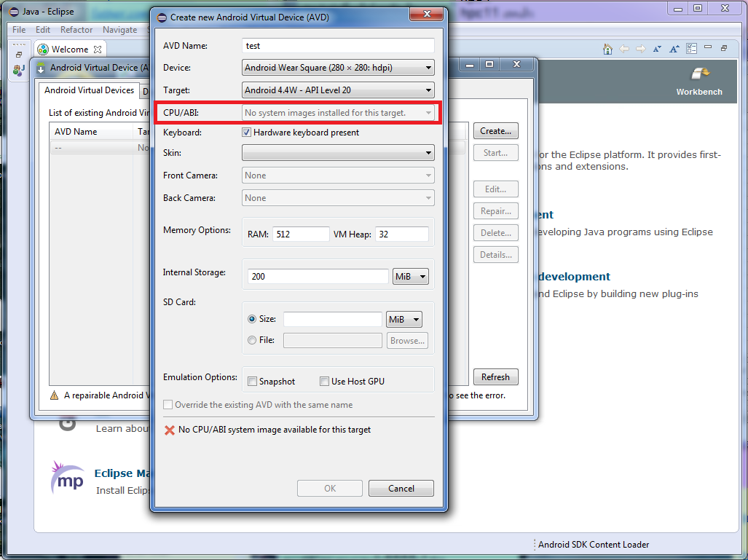Click the Workbench link text

pyautogui.click(x=699, y=92)
